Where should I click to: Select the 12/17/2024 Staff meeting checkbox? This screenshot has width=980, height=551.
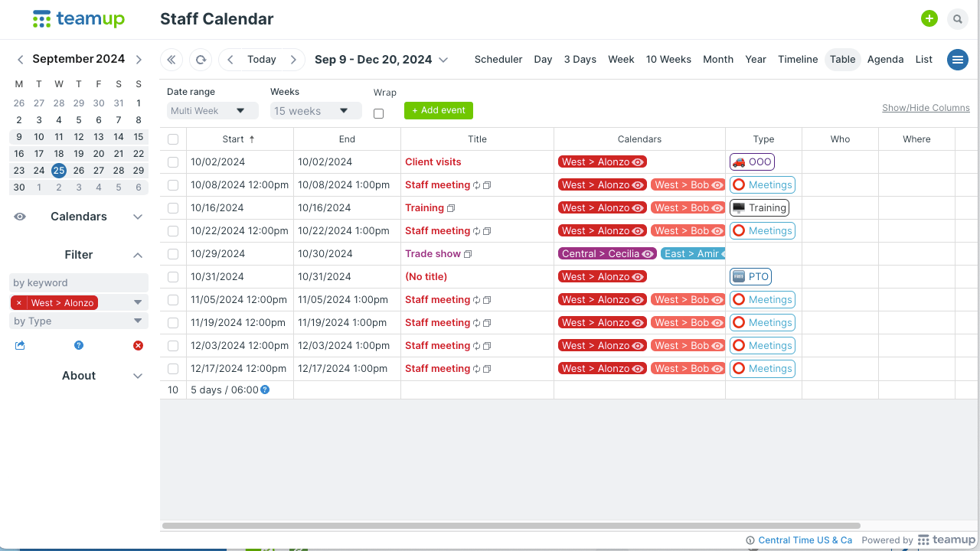pyautogui.click(x=173, y=369)
